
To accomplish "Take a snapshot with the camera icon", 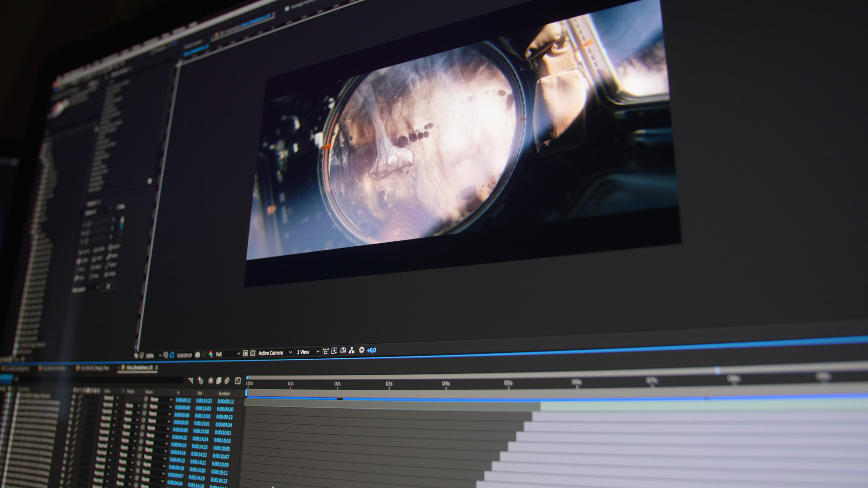I will 198,355.
